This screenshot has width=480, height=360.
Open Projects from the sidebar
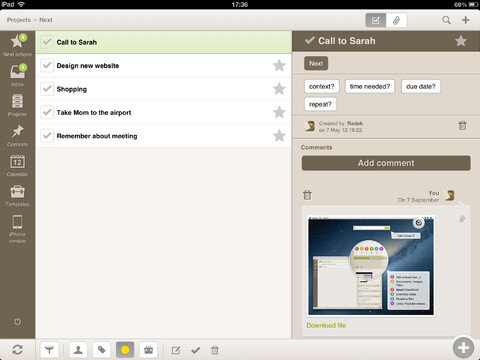click(x=17, y=105)
